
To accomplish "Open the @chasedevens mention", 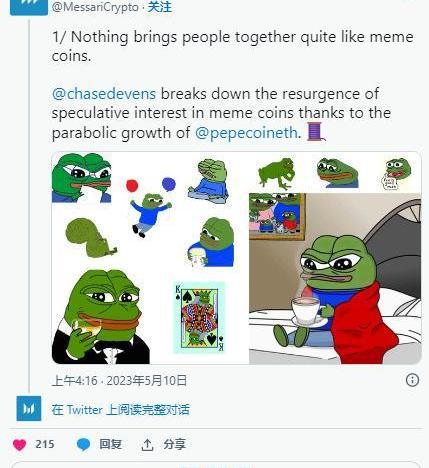I will pyautogui.click(x=104, y=94).
